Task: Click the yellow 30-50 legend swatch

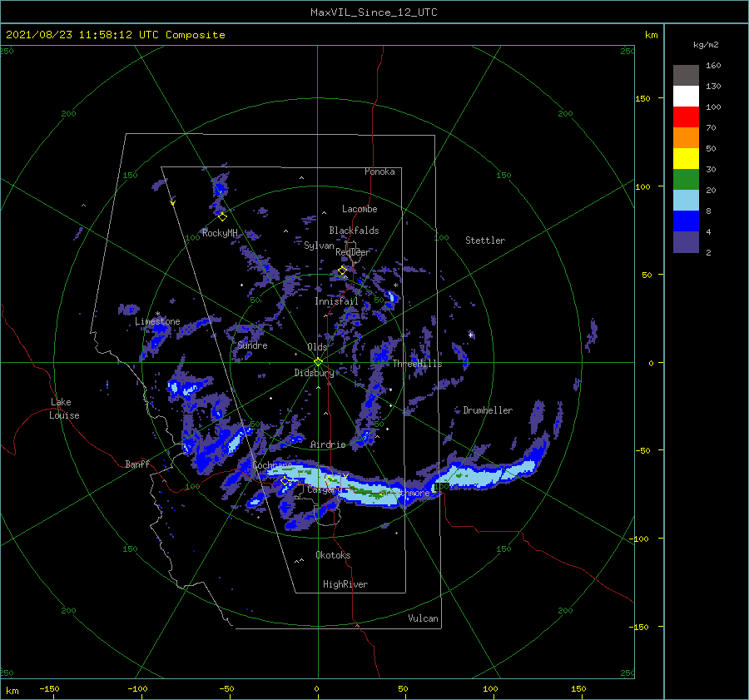Action: coord(686,159)
